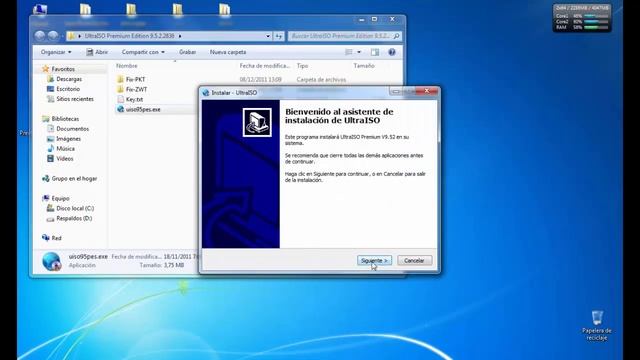Open the Compartir con dropdown
This screenshot has width=640, height=360.
coord(143,52)
